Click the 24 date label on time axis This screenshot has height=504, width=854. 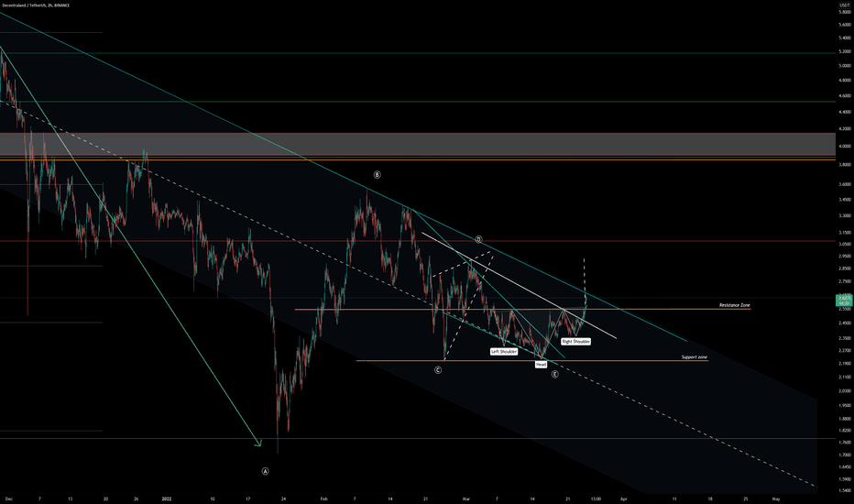[x=283, y=499]
